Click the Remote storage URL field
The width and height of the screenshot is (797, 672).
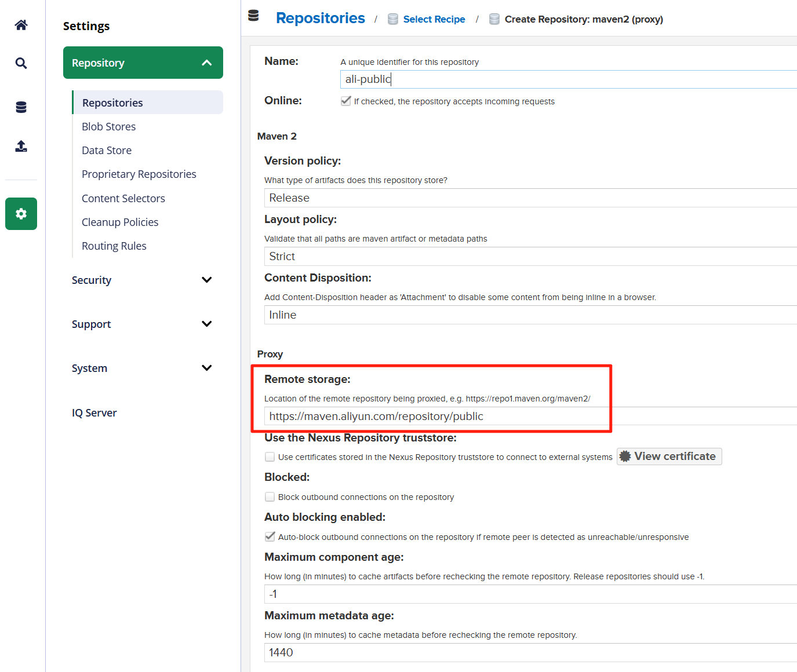pyautogui.click(x=530, y=416)
